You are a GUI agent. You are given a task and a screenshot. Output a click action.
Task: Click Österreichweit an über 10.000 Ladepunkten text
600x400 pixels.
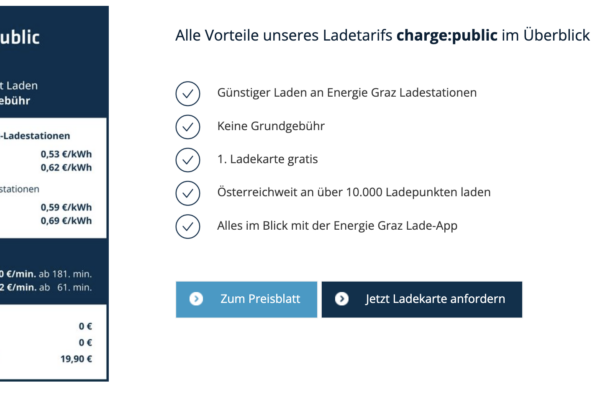tap(353, 192)
